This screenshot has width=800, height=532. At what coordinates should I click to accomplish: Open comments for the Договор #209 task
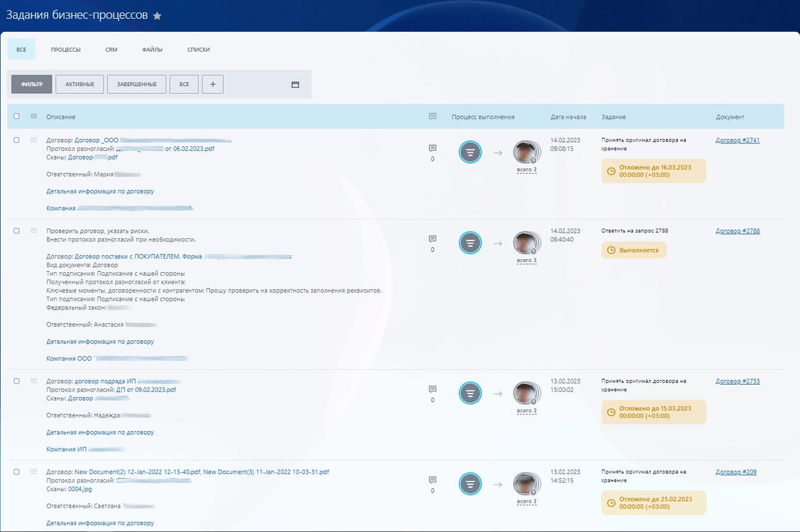pos(433,480)
